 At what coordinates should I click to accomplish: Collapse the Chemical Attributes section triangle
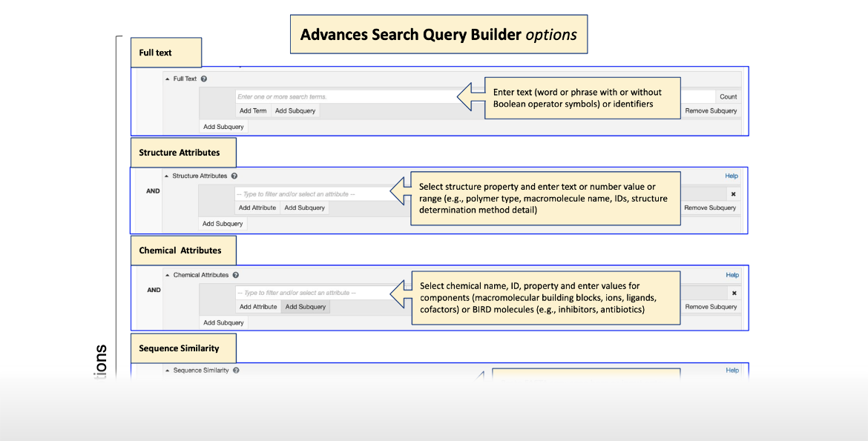(x=168, y=275)
